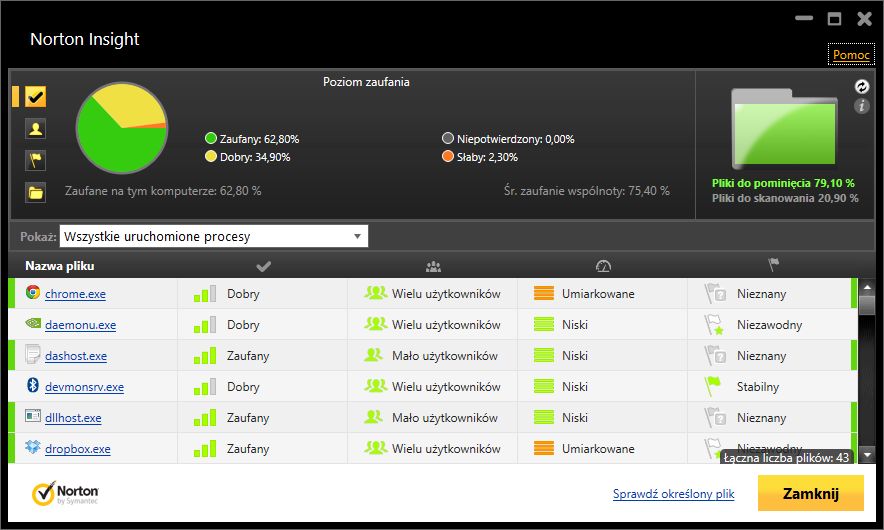Click the window icon beside dllhost.exe
The height and width of the screenshot is (530, 884).
(x=33, y=416)
